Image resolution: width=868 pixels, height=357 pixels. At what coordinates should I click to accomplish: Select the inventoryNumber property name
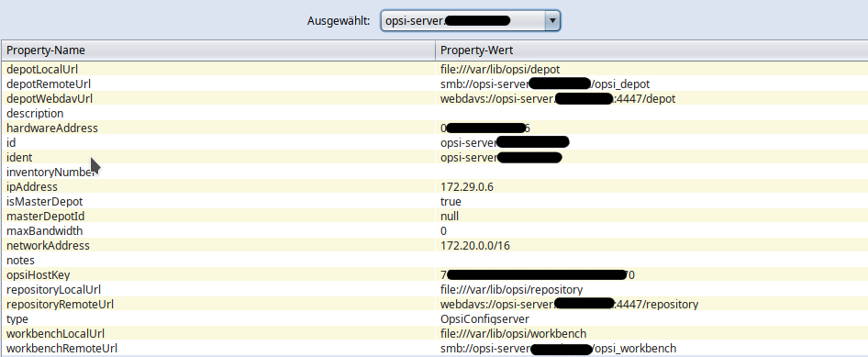pos(51,173)
